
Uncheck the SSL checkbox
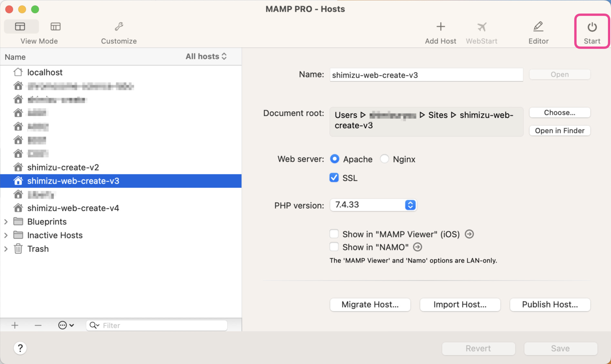[334, 178]
